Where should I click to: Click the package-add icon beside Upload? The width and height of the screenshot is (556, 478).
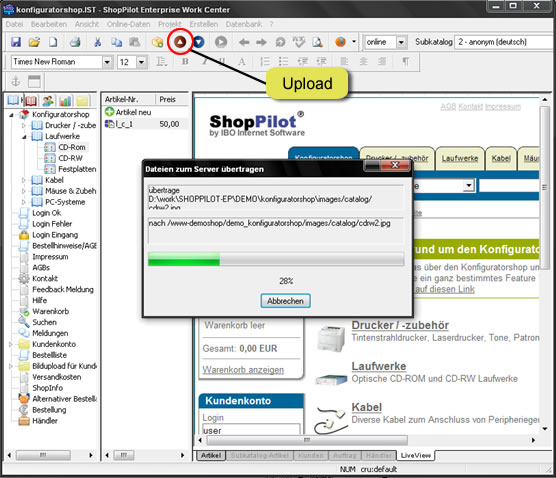pos(157,42)
